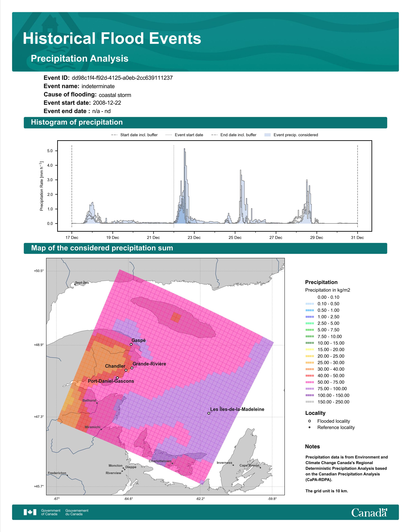Click the '21 Dec' axis tick label

point(153,237)
